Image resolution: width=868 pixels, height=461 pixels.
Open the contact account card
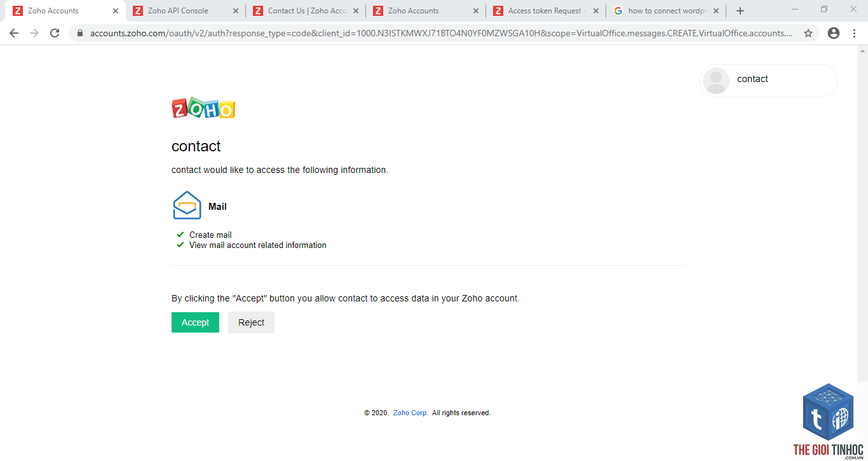click(769, 81)
